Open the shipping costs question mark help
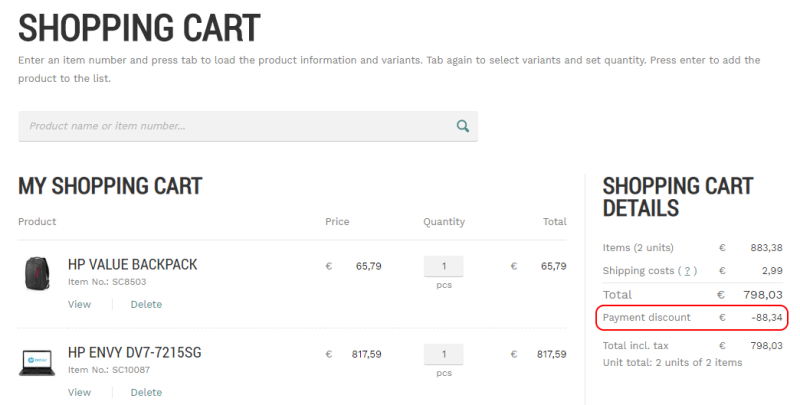Image resolution: width=800 pixels, height=405 pixels. point(687,271)
